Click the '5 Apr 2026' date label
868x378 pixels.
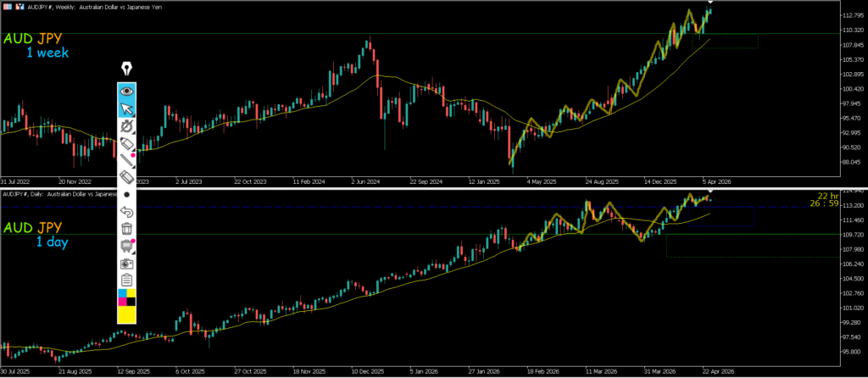pyautogui.click(x=717, y=181)
